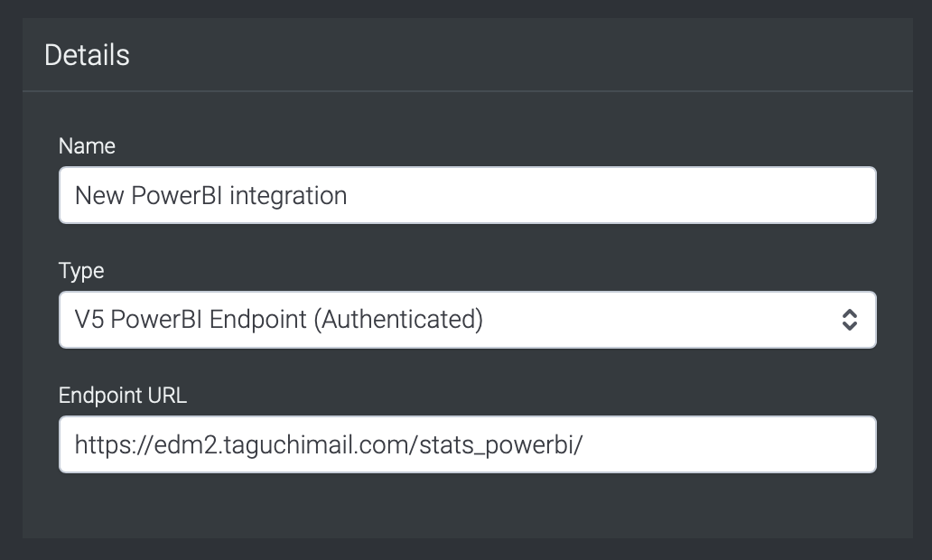Click the Details section header
This screenshot has width=932, height=560.
87,54
